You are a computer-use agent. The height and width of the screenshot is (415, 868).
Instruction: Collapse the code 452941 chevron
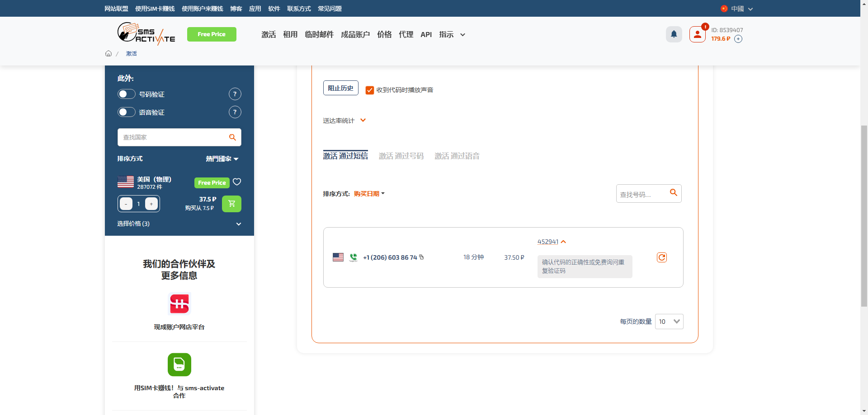[563, 242]
